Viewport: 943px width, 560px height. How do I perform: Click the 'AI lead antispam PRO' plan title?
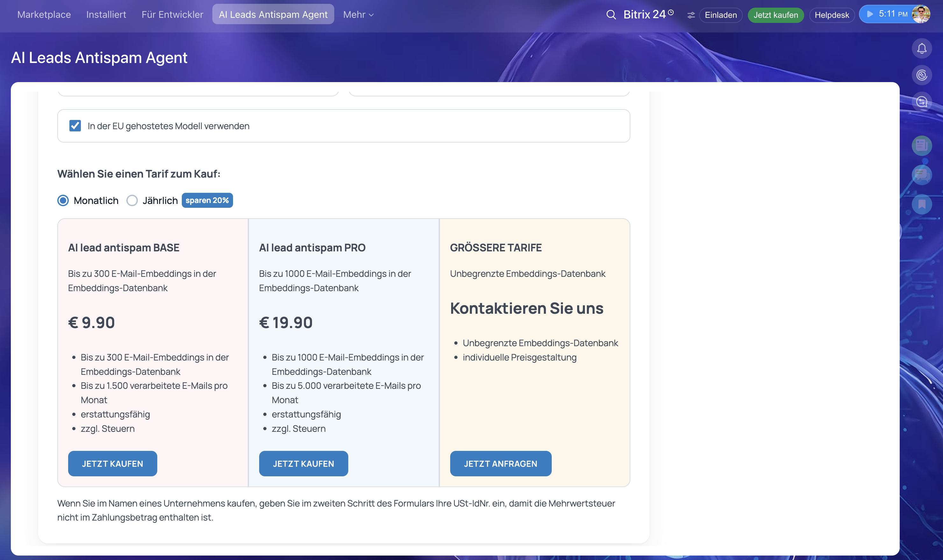[x=312, y=248]
